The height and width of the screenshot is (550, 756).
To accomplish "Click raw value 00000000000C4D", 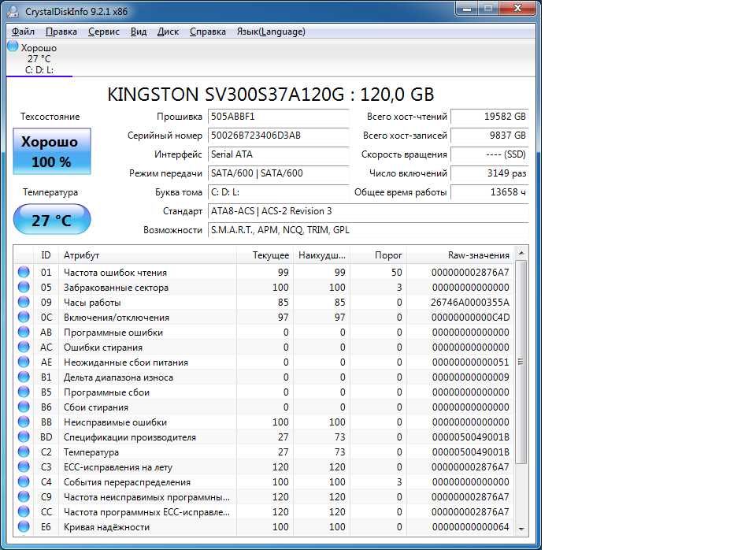I will click(470, 318).
